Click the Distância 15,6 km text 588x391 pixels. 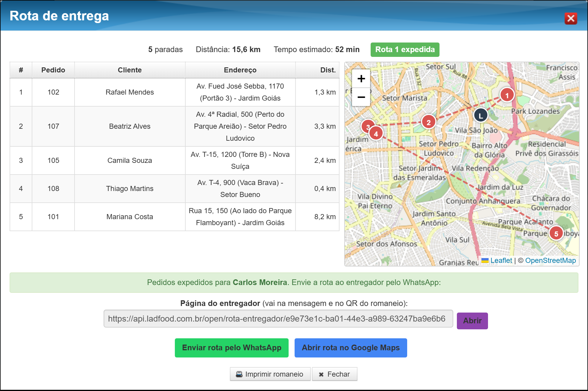pyautogui.click(x=228, y=49)
